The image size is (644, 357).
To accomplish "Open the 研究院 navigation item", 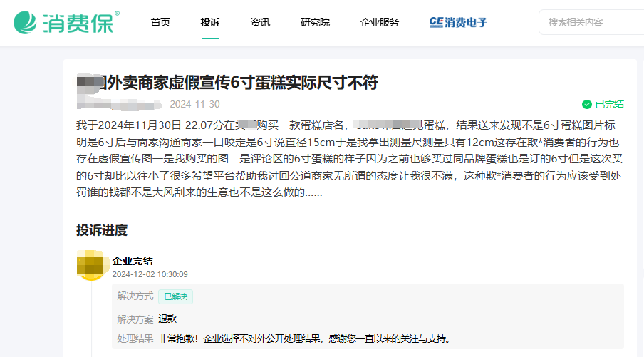I will [315, 22].
